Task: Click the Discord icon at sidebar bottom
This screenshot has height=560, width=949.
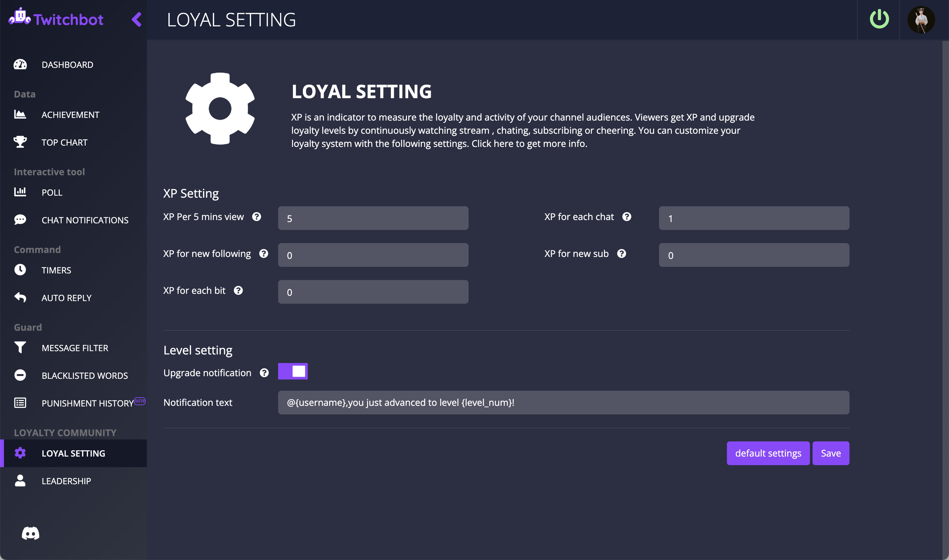Action: tap(31, 533)
